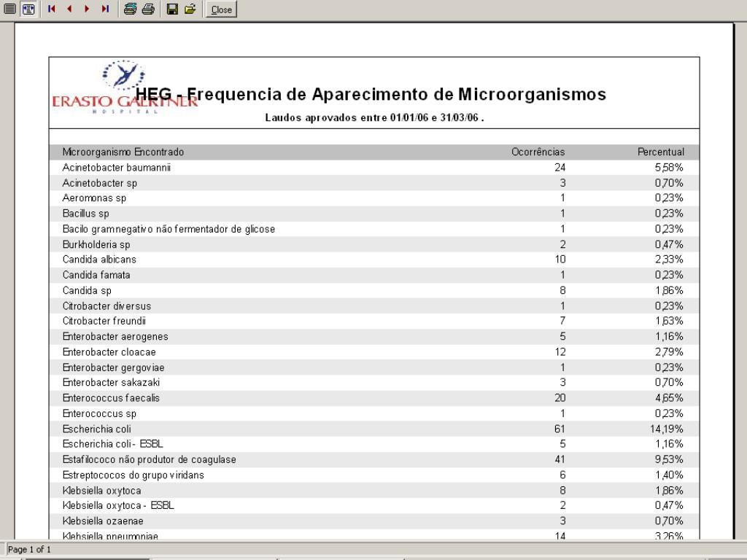The height and width of the screenshot is (560, 747).
Task: Select the 'Citrobacter diversus' row
Action: tap(374, 306)
